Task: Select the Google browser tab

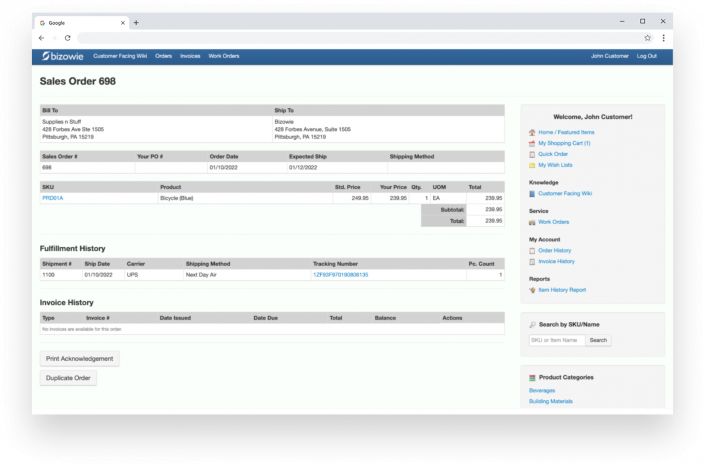Action: (81, 22)
